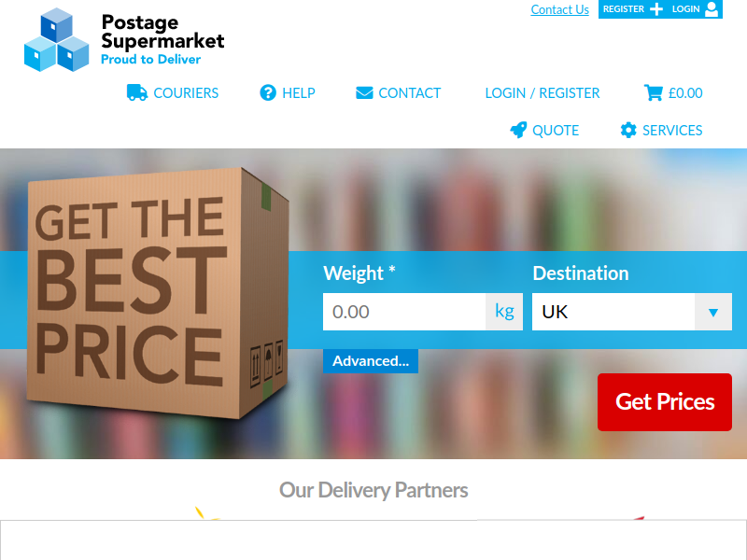Click the red Get Prices button
747x560 pixels.
[x=665, y=402]
